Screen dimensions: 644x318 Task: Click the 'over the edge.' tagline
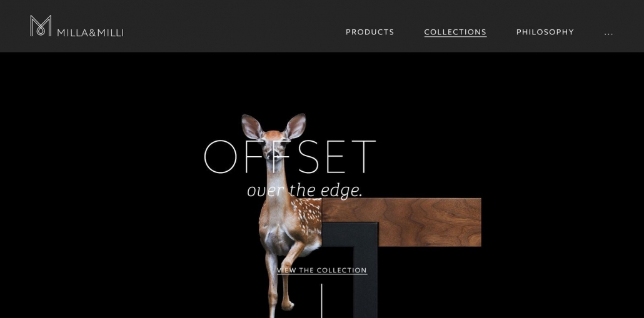[304, 191]
